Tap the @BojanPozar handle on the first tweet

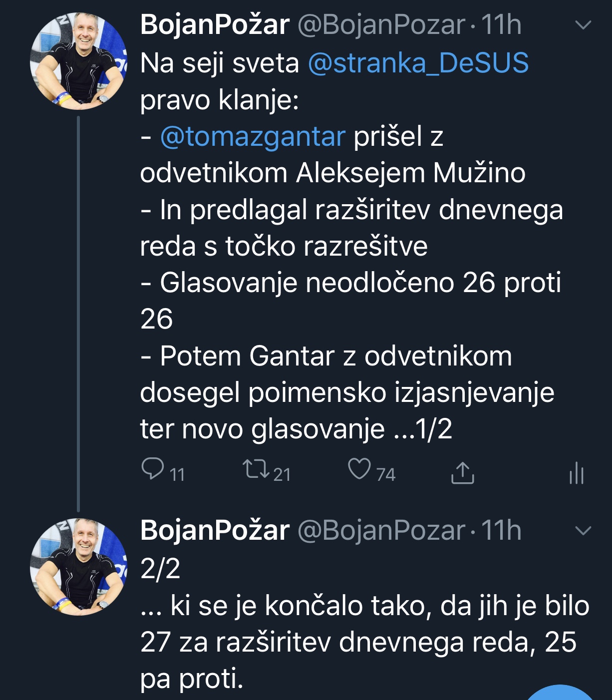pyautogui.click(x=381, y=25)
